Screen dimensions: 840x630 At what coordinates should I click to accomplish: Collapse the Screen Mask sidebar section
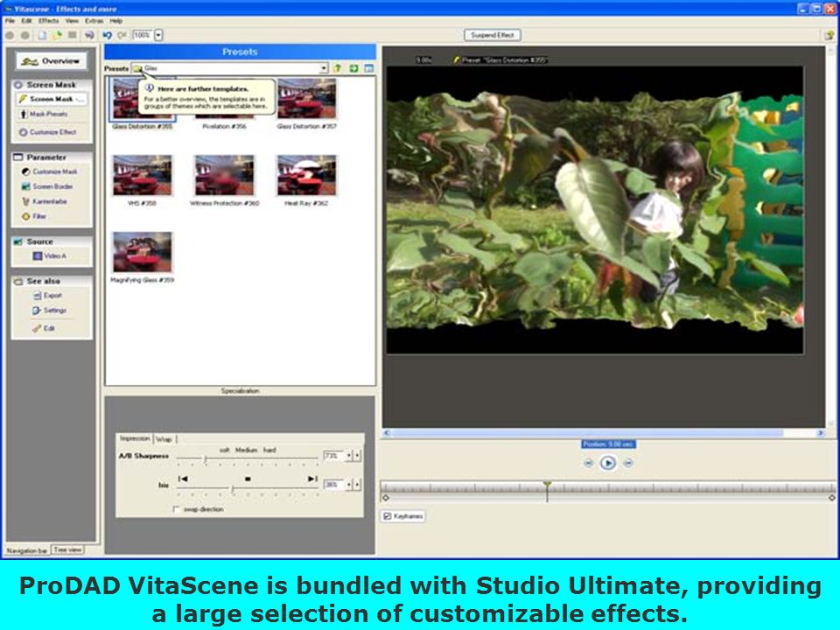[52, 85]
